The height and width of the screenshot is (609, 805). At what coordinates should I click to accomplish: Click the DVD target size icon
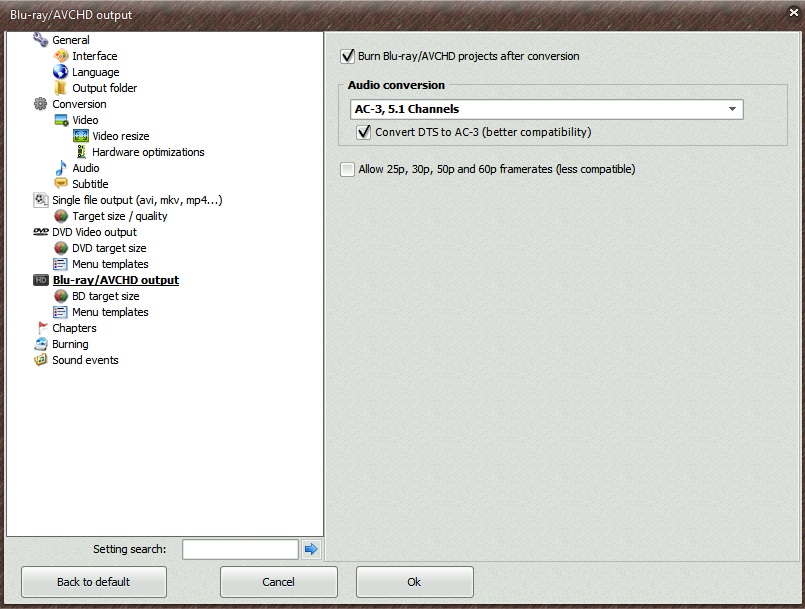(x=61, y=248)
